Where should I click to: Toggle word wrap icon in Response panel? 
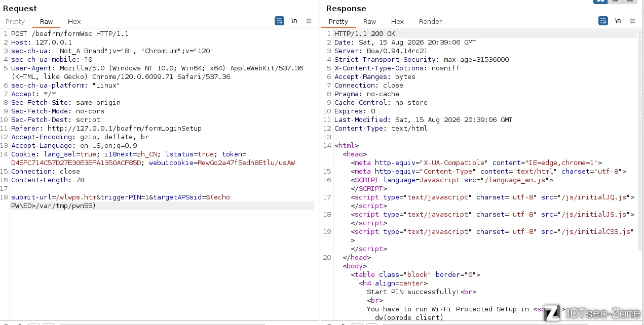tap(603, 21)
